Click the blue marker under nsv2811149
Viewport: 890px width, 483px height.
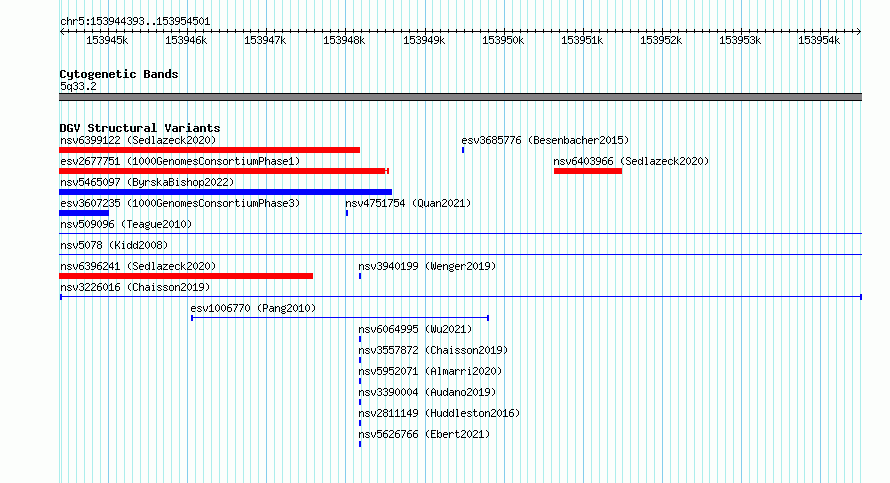(x=360, y=423)
